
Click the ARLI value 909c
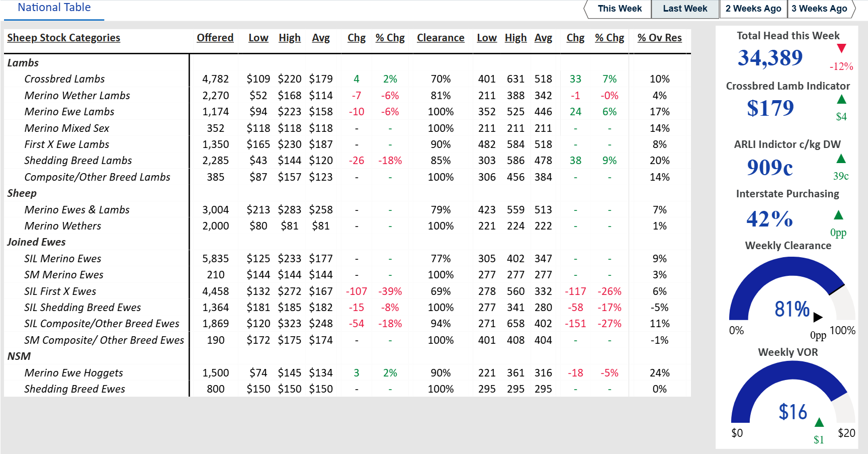[769, 167]
